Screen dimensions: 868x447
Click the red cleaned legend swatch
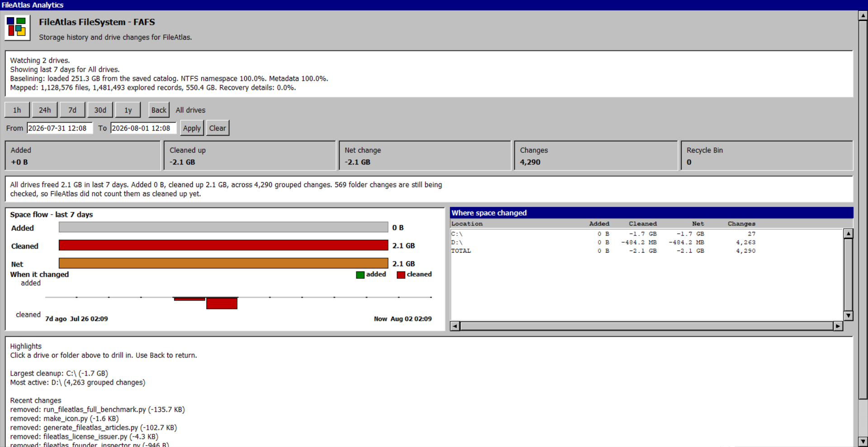[401, 275]
